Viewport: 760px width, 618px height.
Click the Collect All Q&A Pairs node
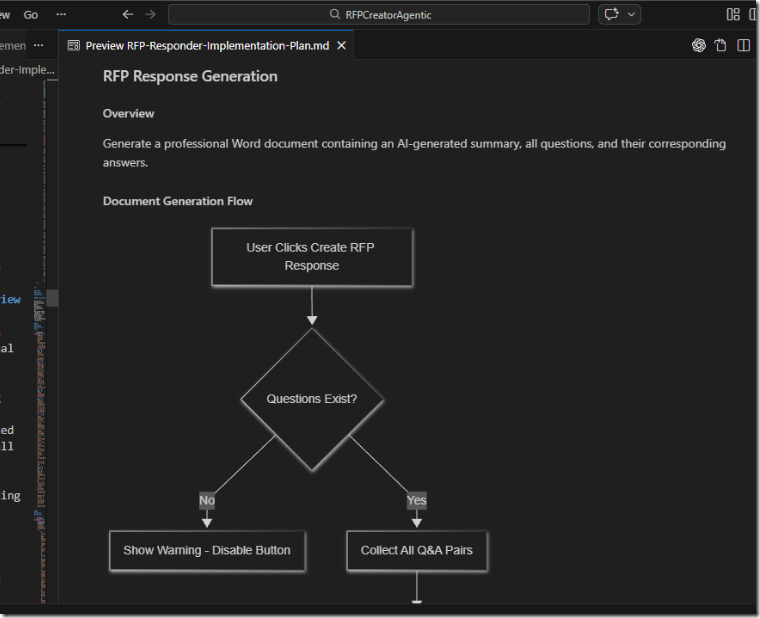[416, 550]
